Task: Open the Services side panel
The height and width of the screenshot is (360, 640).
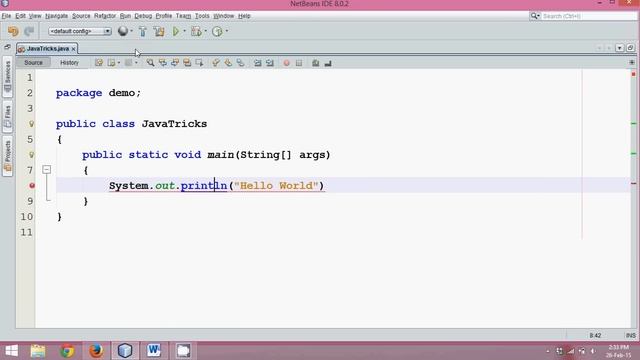Action: pyautogui.click(x=7, y=77)
